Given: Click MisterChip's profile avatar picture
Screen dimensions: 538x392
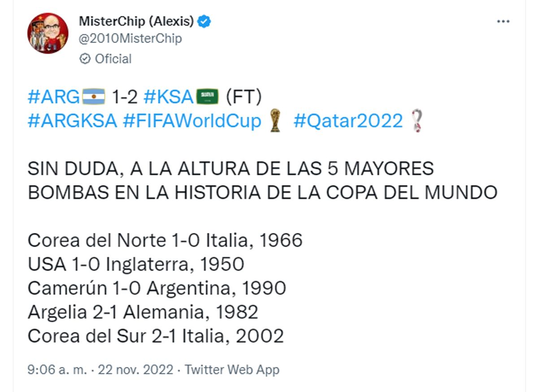Looking at the screenshot, I should [x=48, y=33].
